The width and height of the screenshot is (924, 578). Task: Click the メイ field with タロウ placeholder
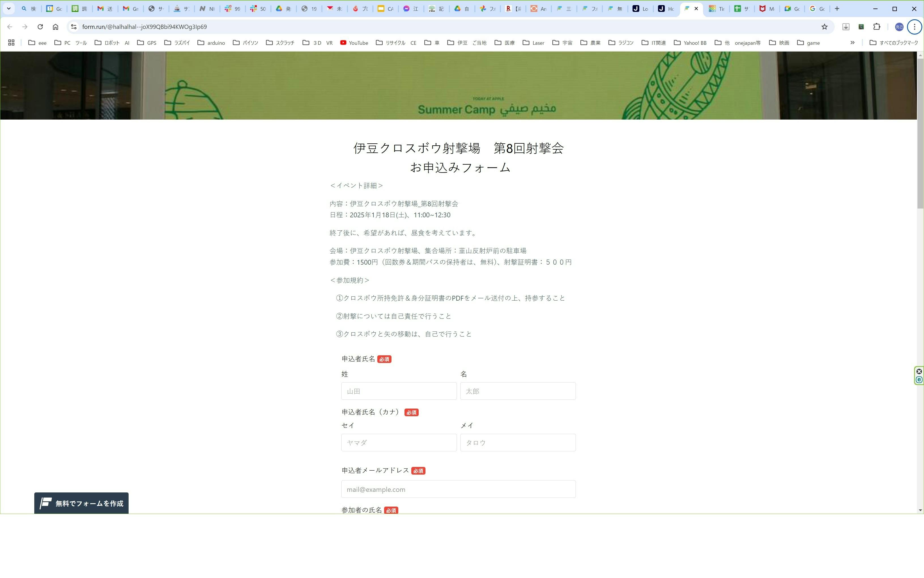click(518, 442)
